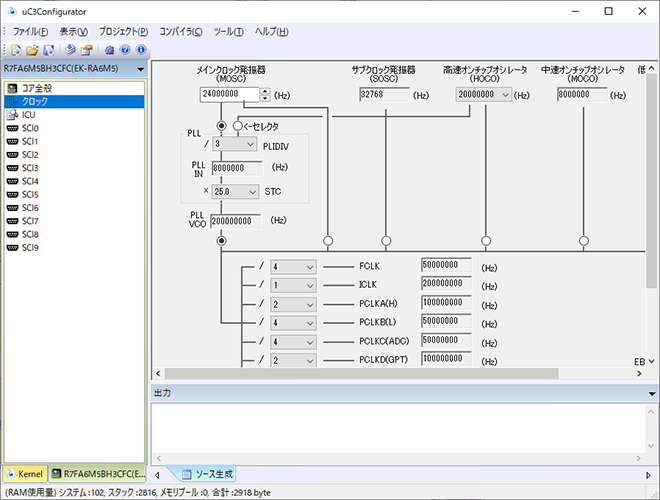660x500 pixels.
Task: Choose HOCO as system clock source
Action: coord(486,241)
